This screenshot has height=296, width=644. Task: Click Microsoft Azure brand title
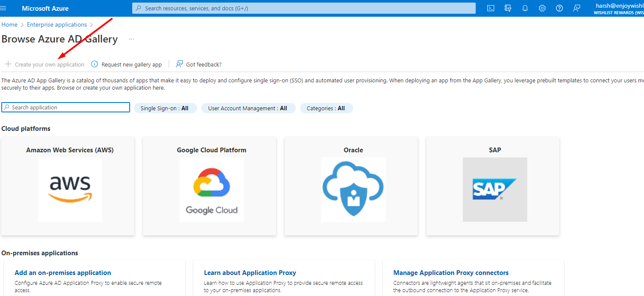tap(45, 8)
